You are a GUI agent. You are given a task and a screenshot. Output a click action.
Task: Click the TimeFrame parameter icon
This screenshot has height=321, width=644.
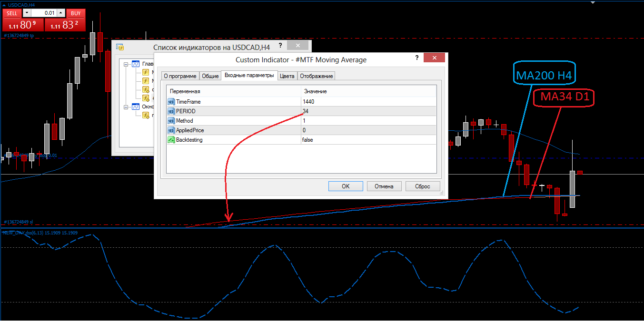click(171, 101)
